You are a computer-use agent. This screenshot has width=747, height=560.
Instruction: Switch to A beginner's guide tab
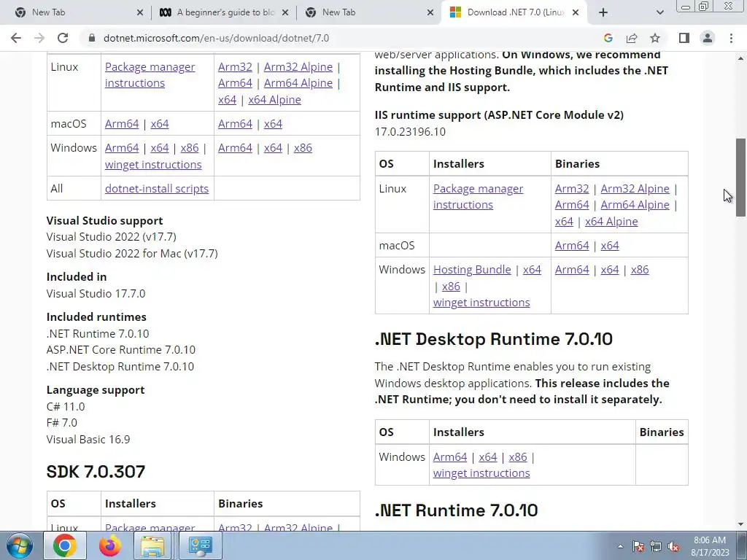(224, 12)
